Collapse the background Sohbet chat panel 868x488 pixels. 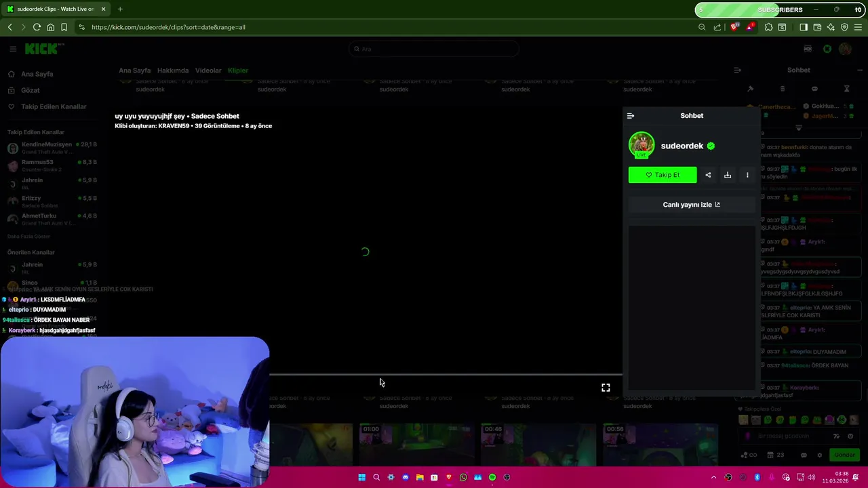737,70
